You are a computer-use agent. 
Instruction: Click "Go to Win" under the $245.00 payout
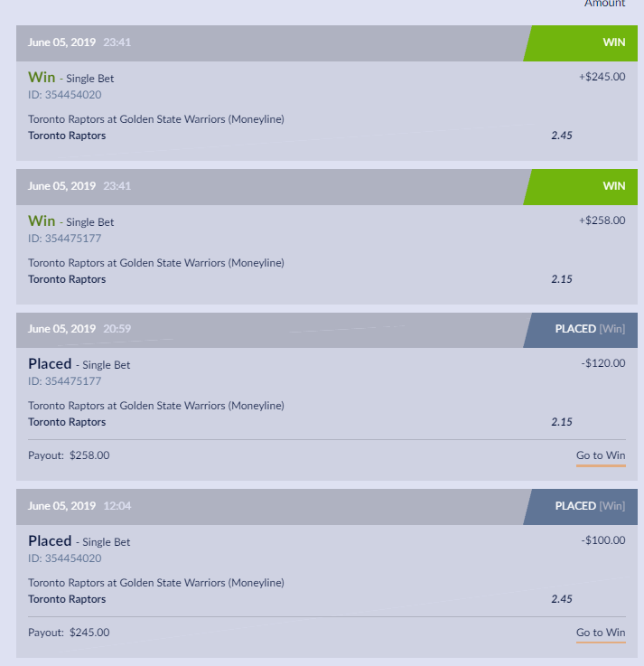point(601,633)
